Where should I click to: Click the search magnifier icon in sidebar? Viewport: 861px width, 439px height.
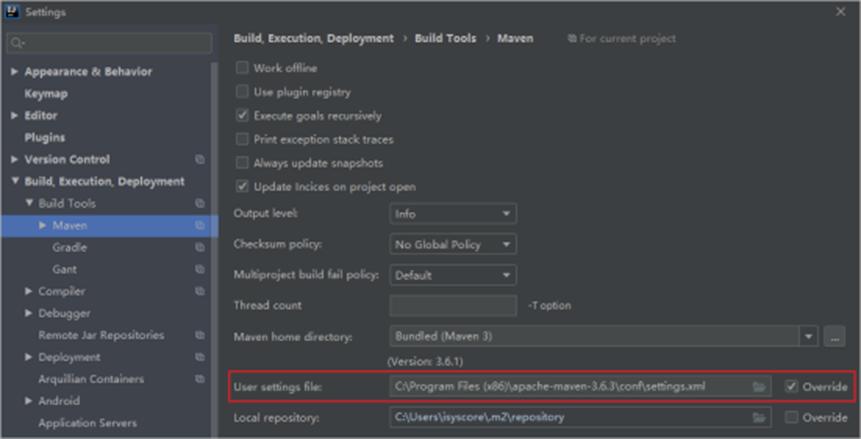coord(19,44)
